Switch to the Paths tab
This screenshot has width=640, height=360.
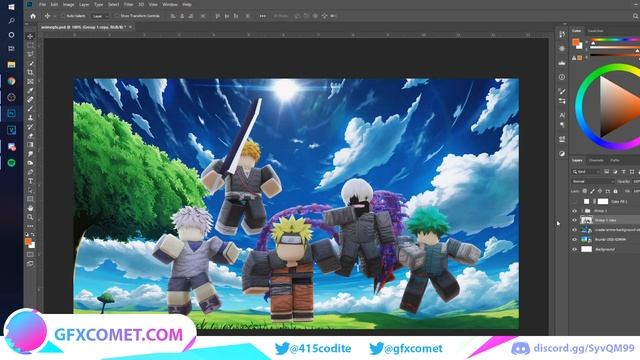(615, 160)
